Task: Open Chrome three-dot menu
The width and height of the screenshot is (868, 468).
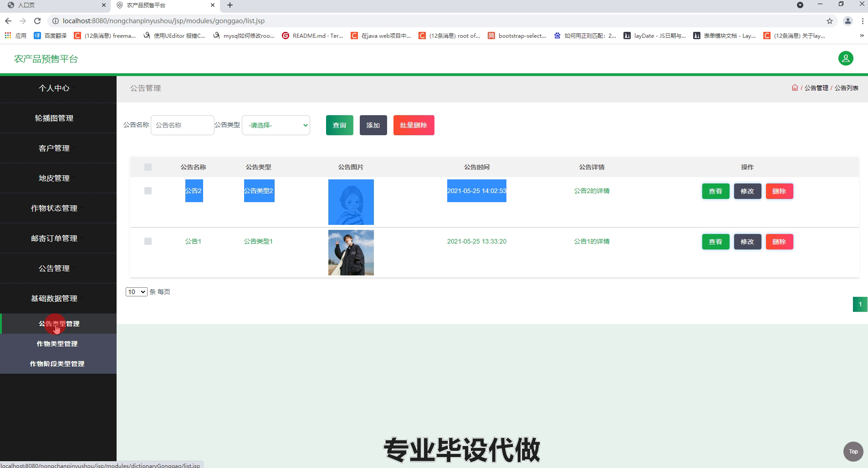Action: click(x=863, y=21)
